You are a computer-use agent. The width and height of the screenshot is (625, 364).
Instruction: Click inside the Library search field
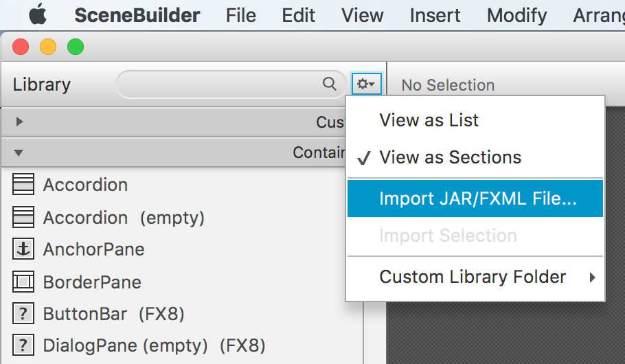point(220,84)
